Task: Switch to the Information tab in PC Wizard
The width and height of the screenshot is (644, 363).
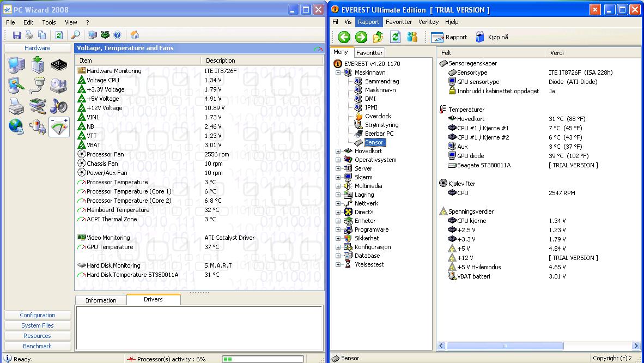Action: (101, 300)
